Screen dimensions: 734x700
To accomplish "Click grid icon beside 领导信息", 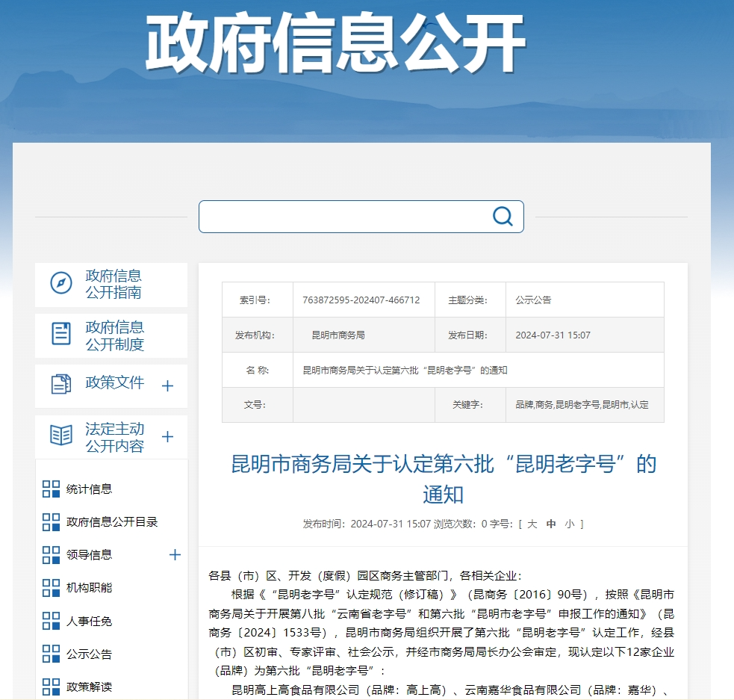I will 51,555.
